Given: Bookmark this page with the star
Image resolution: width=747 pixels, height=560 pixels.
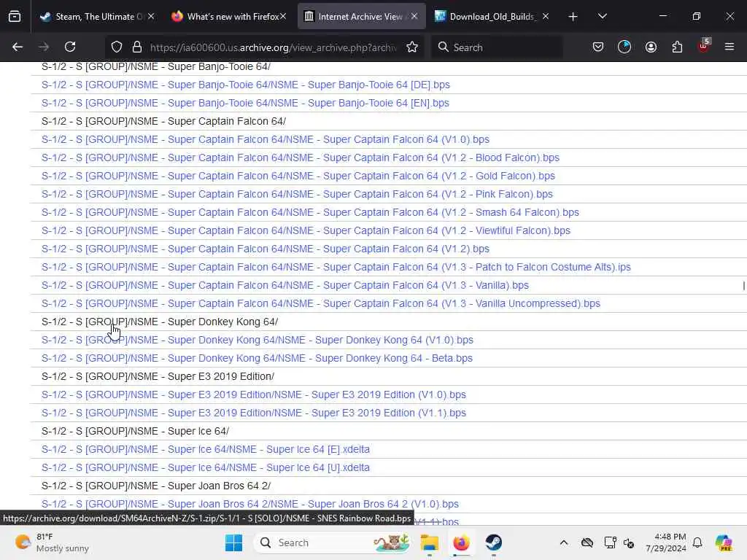Looking at the screenshot, I should click(412, 47).
